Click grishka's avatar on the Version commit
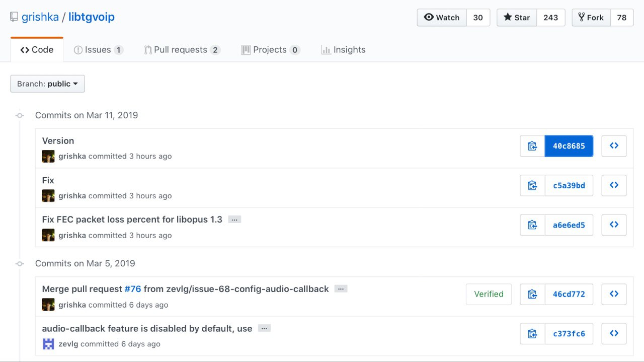Image resolution: width=644 pixels, height=362 pixels. click(x=48, y=156)
